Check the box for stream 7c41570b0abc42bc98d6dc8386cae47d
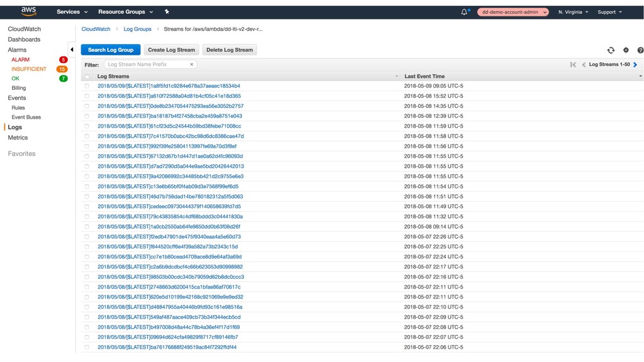 pos(87,136)
